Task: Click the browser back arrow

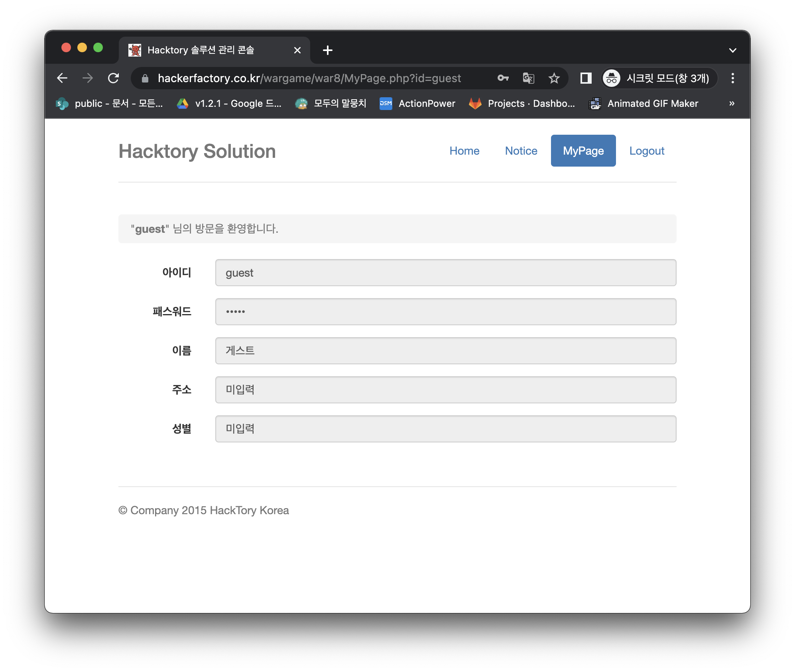Action: pos(62,78)
